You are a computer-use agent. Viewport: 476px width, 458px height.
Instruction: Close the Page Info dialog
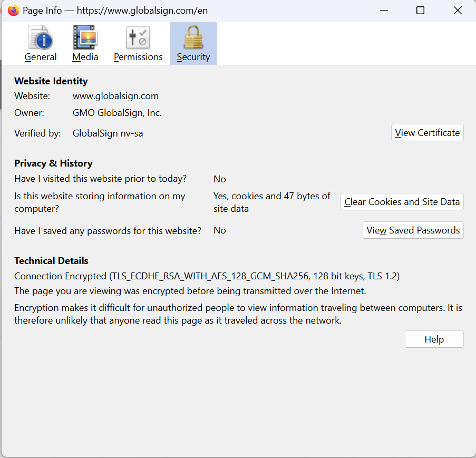coord(458,11)
